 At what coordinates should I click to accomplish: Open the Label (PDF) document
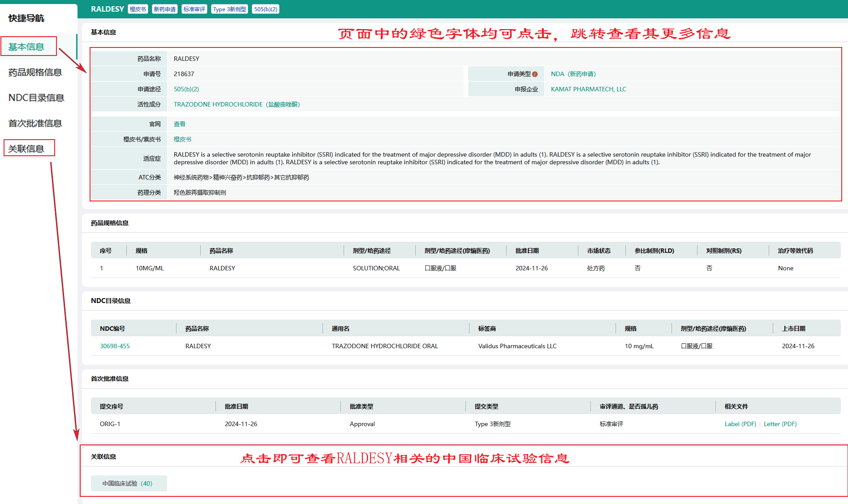coord(740,424)
